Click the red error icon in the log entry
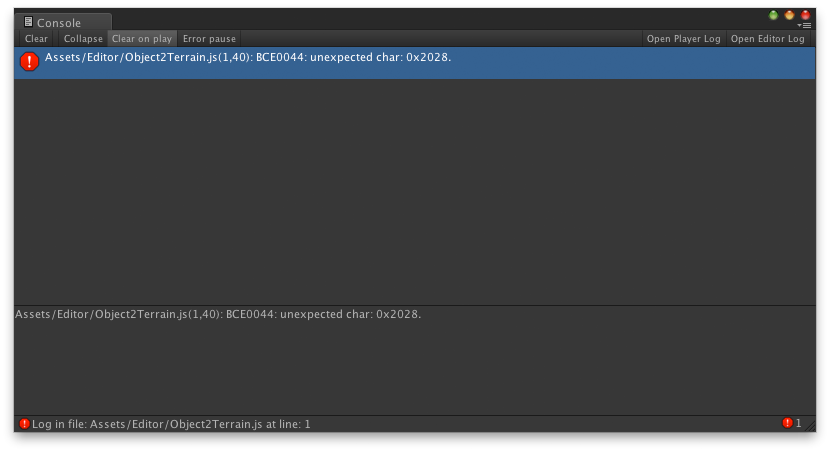Image resolution: width=830 pixels, height=452 pixels. click(x=30, y=61)
